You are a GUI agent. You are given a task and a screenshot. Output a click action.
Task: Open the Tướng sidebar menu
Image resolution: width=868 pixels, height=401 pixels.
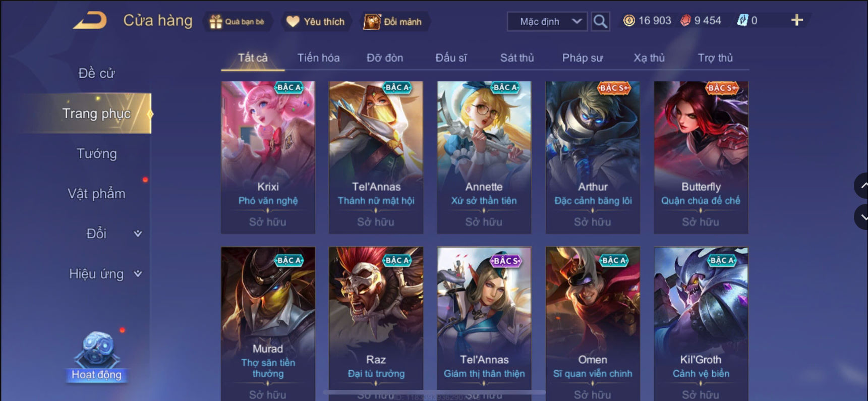pos(96,153)
